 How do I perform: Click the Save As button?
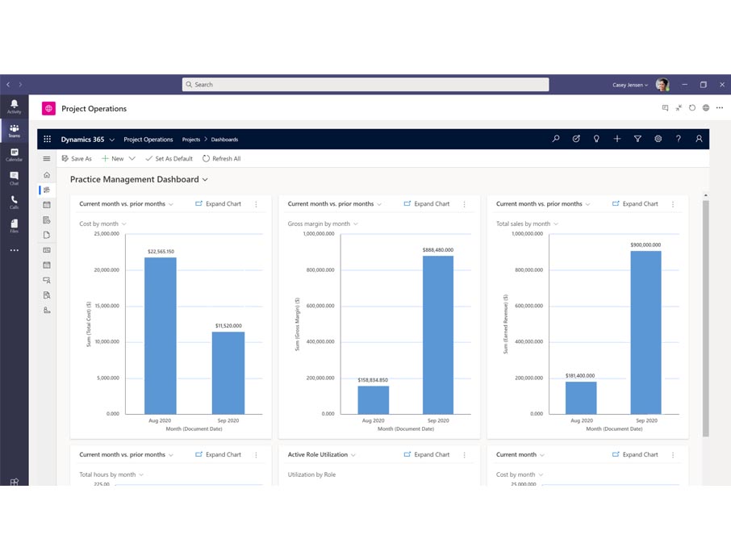77,158
